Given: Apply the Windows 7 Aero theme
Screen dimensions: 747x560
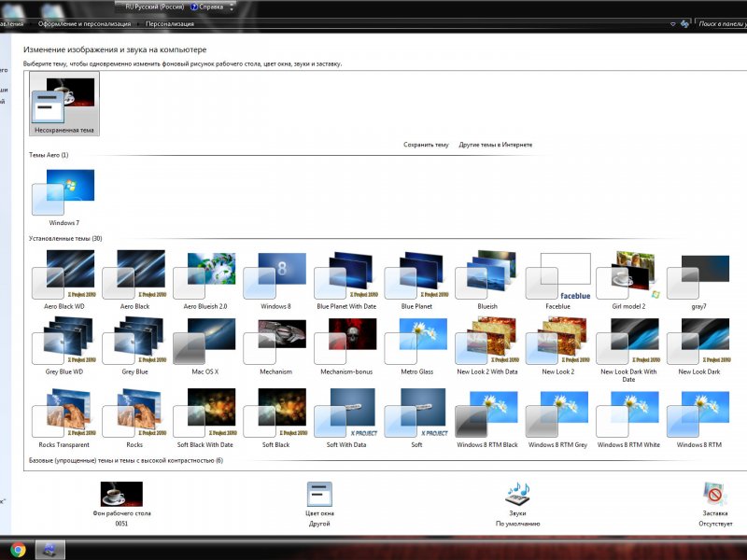Looking at the screenshot, I should pos(64,198).
